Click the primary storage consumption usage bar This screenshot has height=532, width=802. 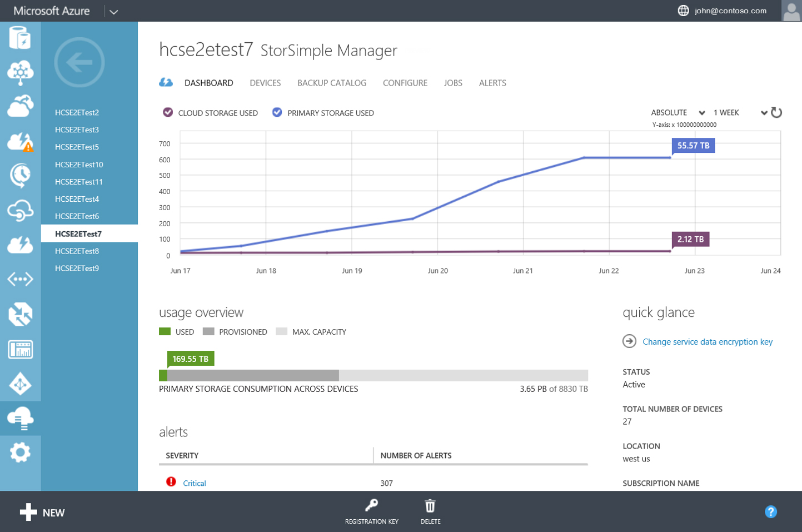(x=373, y=375)
